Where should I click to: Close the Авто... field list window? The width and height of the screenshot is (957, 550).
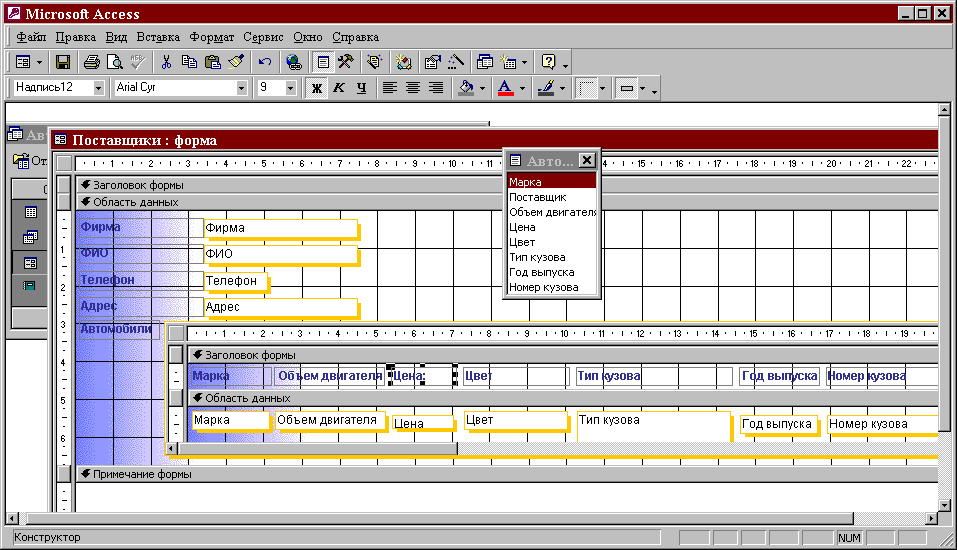pos(587,160)
